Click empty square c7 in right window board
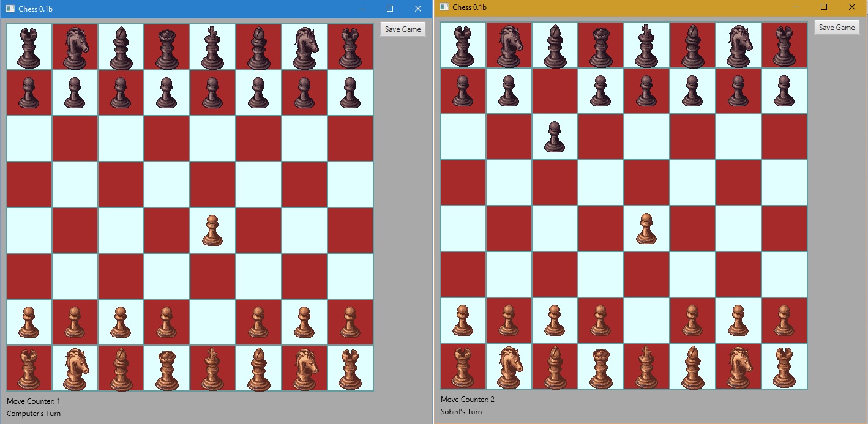 coord(555,91)
